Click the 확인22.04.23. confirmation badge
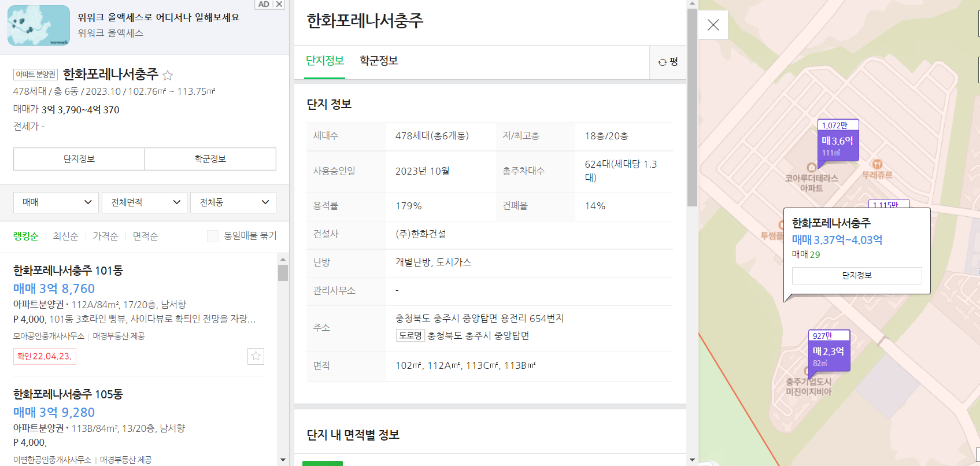This screenshot has width=980, height=466. pos(45,356)
